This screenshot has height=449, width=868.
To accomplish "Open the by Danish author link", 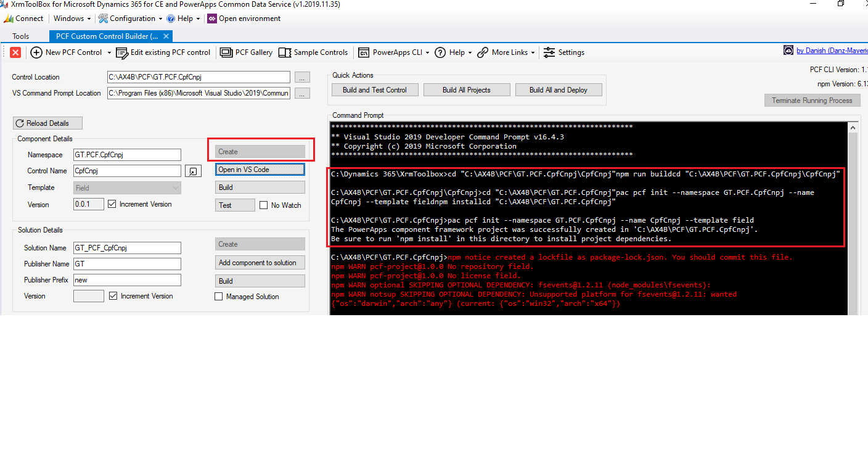I will coord(832,51).
